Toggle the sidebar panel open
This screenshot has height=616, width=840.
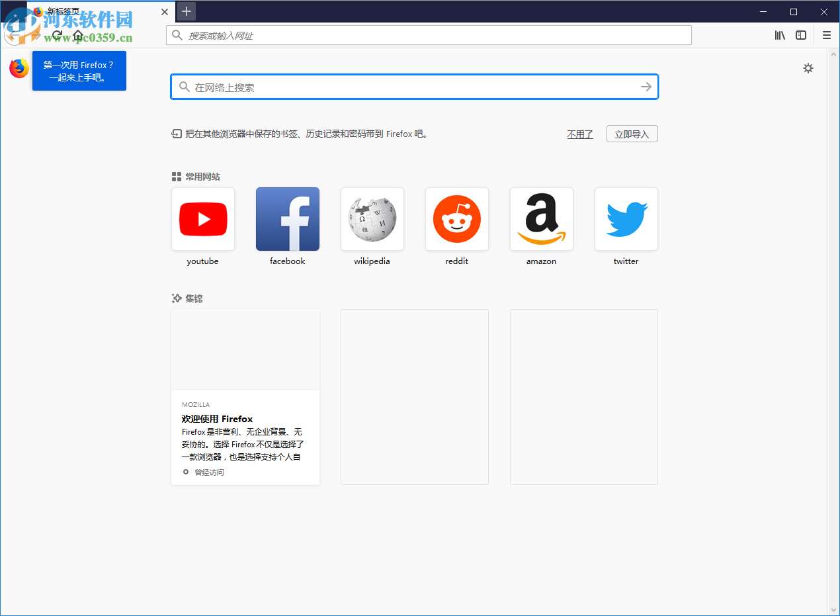(801, 35)
